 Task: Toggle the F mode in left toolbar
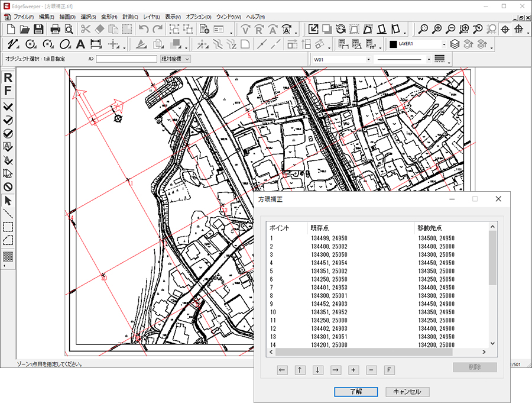[8, 91]
